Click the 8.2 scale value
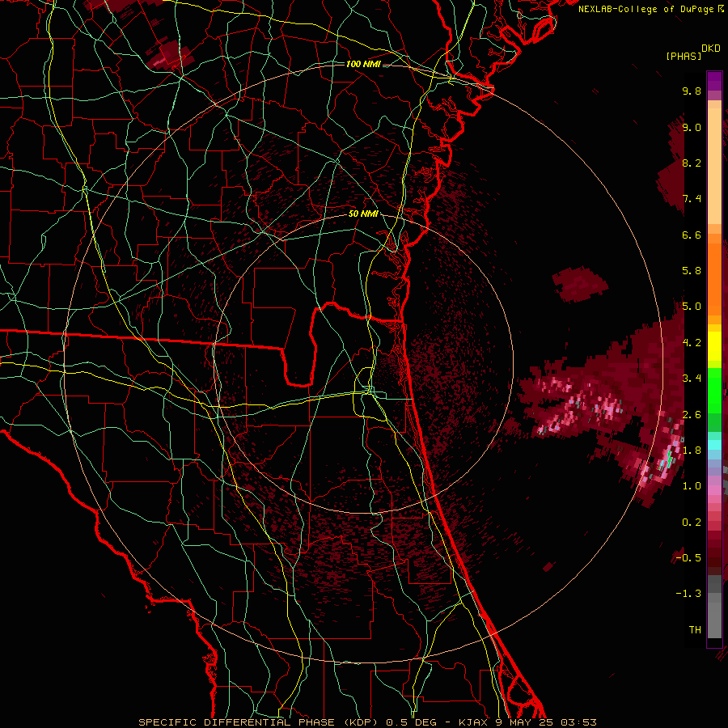This screenshot has width=728, height=728. pyautogui.click(x=692, y=163)
